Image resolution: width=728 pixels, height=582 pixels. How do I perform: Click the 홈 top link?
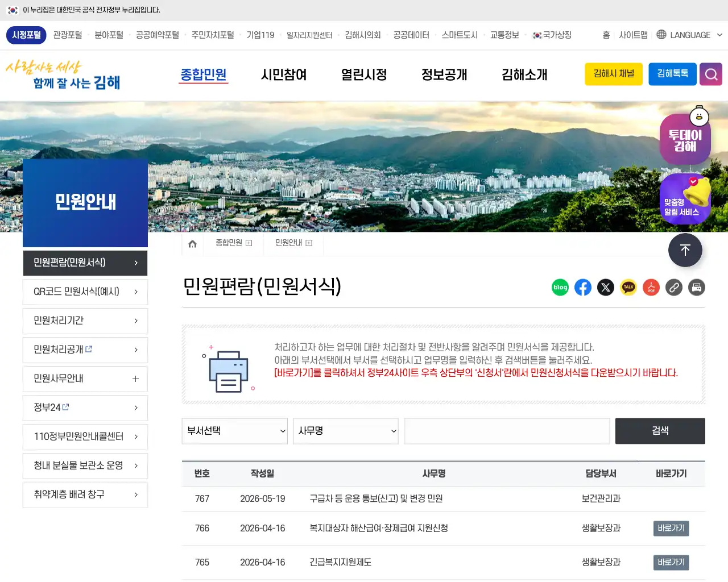point(606,35)
